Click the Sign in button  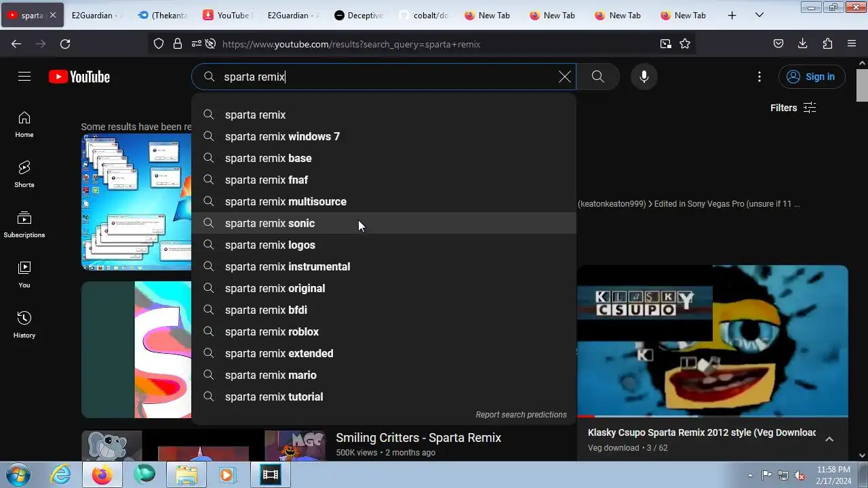point(812,77)
